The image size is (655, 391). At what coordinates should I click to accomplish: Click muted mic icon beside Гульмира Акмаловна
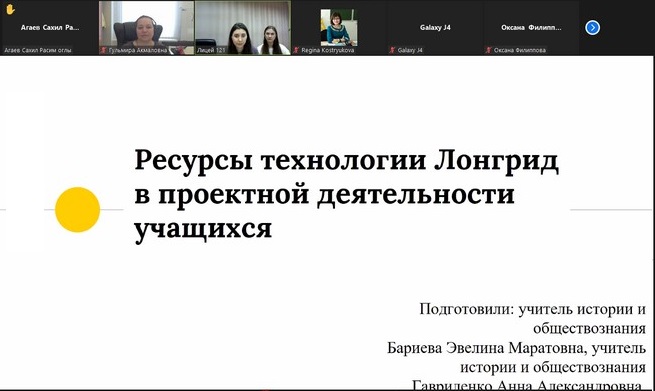(x=104, y=50)
